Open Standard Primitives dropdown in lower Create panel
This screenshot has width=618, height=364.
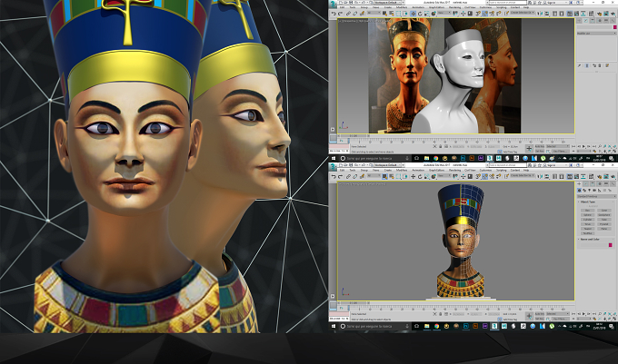coord(597,196)
